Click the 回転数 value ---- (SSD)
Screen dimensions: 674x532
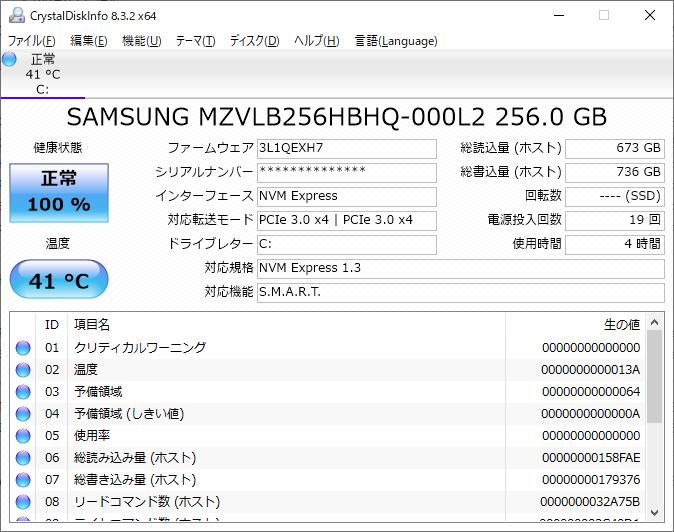pos(615,197)
